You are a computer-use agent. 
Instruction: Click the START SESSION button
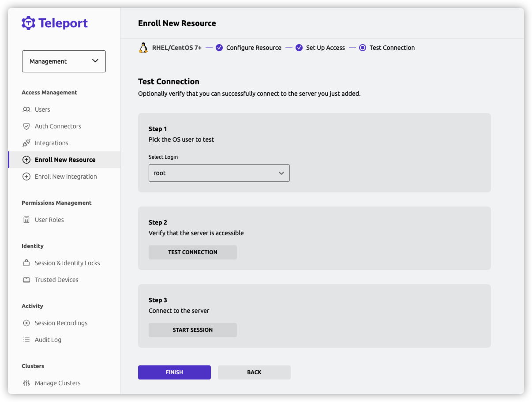tap(193, 330)
